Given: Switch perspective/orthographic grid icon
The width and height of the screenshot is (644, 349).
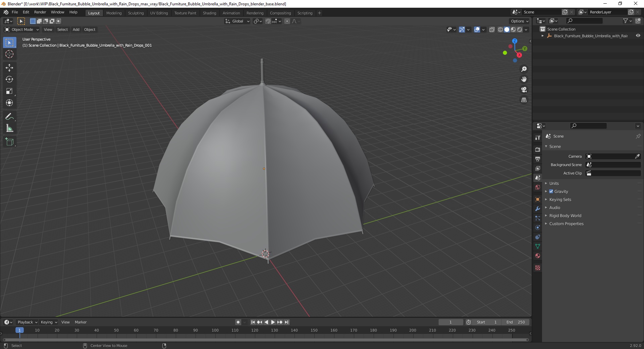Looking at the screenshot, I should pyautogui.click(x=524, y=100).
